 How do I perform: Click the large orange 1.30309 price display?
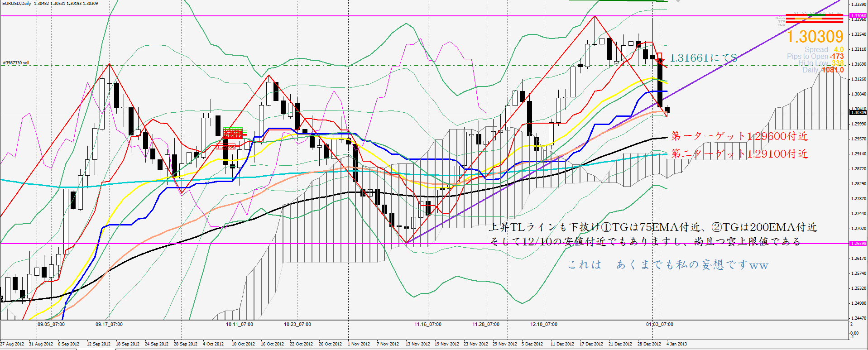[815, 37]
